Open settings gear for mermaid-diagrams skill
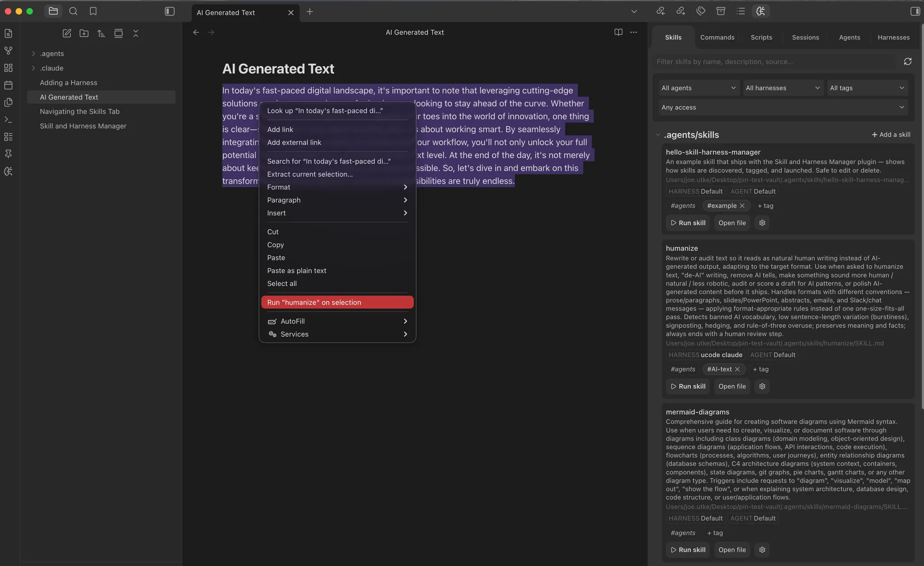This screenshot has width=924, height=566. point(762,550)
